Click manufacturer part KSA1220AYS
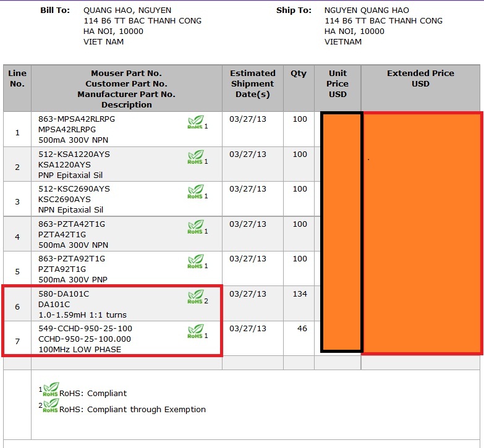 point(64,165)
